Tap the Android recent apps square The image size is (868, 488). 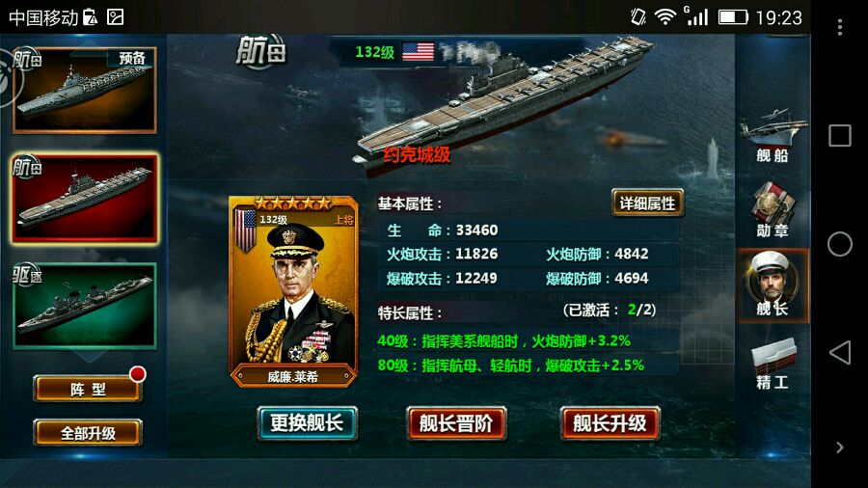click(840, 136)
